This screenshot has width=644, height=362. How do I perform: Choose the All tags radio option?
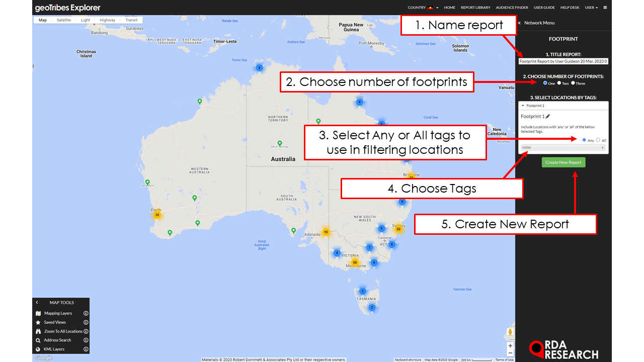click(x=598, y=140)
